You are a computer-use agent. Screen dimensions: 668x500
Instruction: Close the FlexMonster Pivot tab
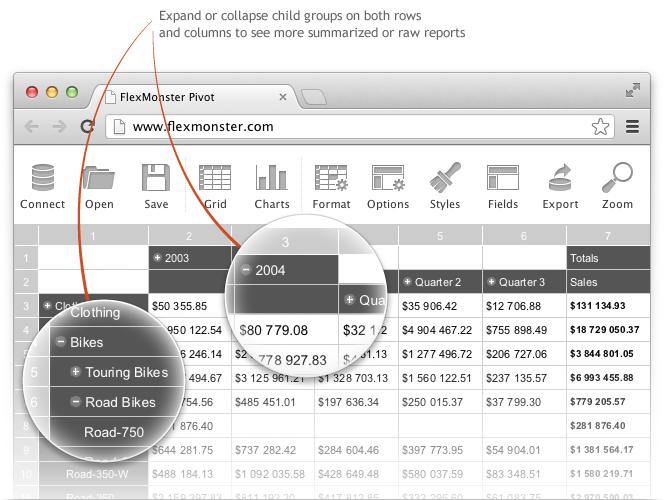[x=283, y=97]
